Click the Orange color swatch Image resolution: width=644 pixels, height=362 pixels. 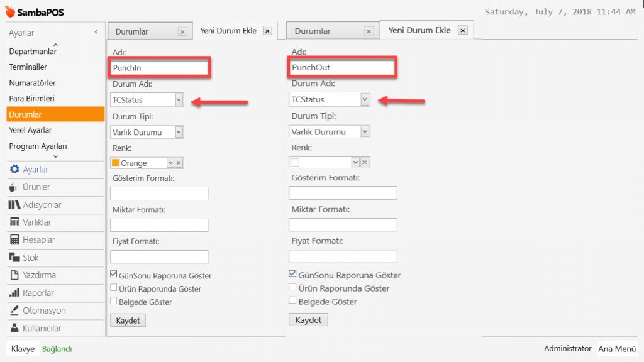pyautogui.click(x=115, y=163)
